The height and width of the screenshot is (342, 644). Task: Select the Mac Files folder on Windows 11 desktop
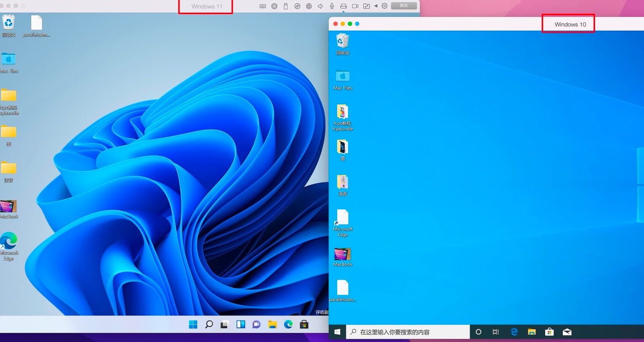8,62
